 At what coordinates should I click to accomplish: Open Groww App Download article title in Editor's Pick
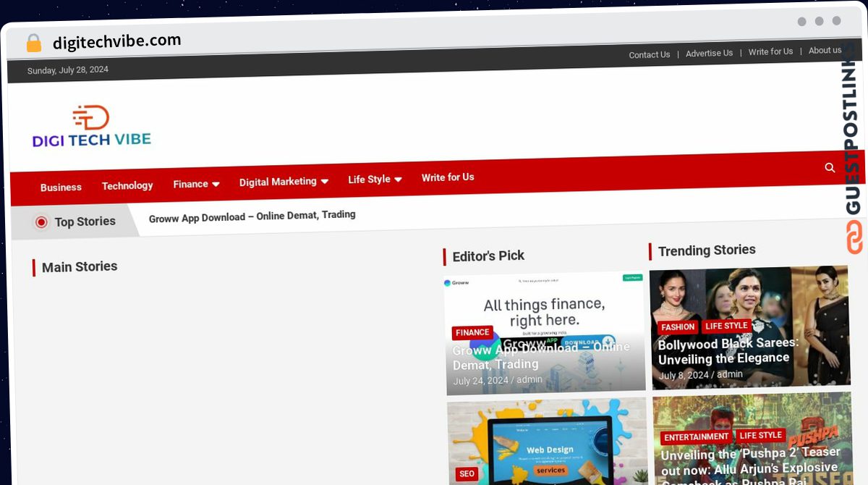[x=541, y=355]
